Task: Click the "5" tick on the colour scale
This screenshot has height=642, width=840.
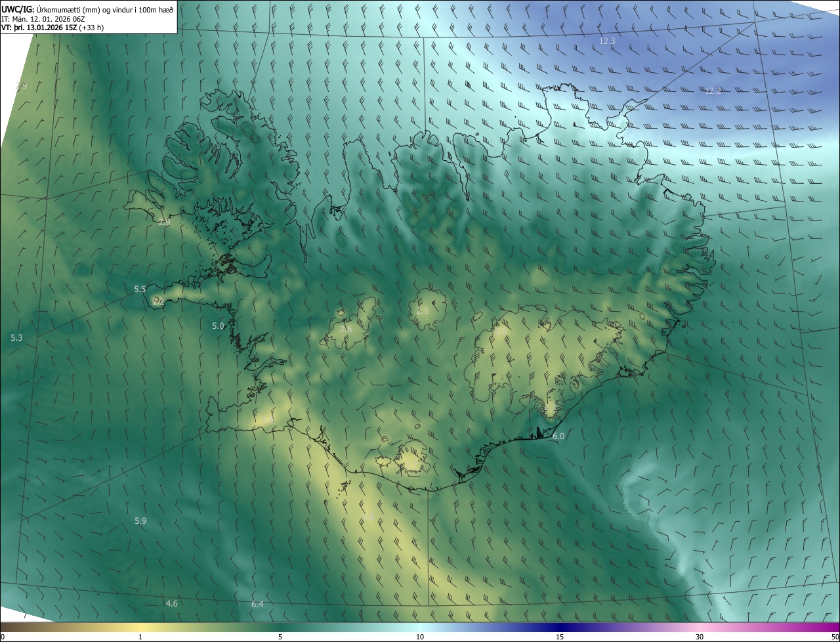Action: pos(280,637)
